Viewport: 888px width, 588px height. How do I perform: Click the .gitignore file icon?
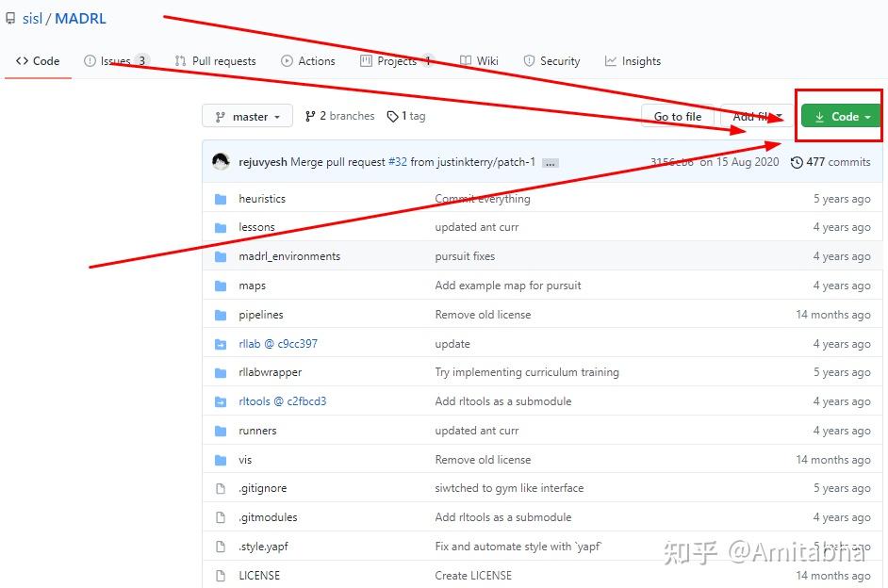tap(222, 488)
